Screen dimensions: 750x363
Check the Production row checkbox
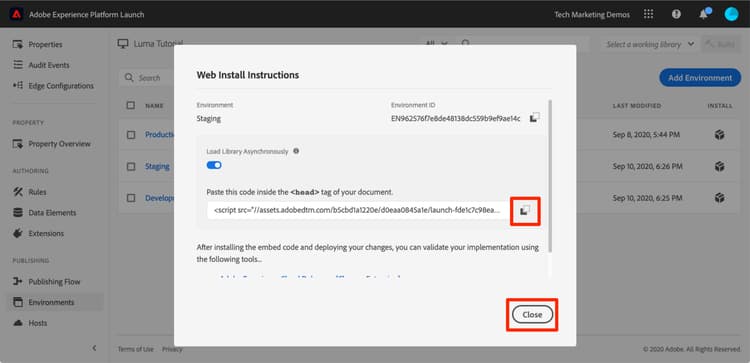pos(131,135)
